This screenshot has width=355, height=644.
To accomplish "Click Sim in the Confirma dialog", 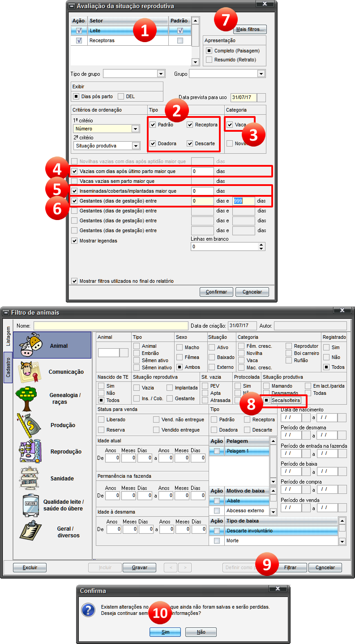I will point(165,632).
